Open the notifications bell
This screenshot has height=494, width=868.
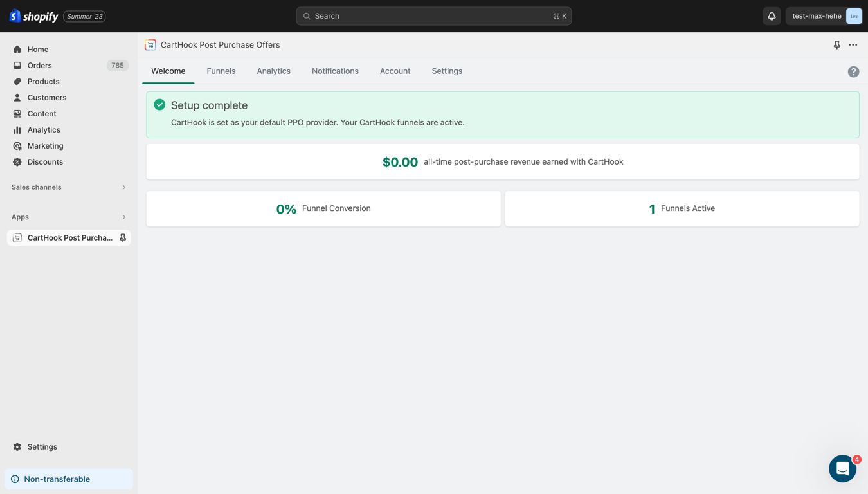pos(772,16)
